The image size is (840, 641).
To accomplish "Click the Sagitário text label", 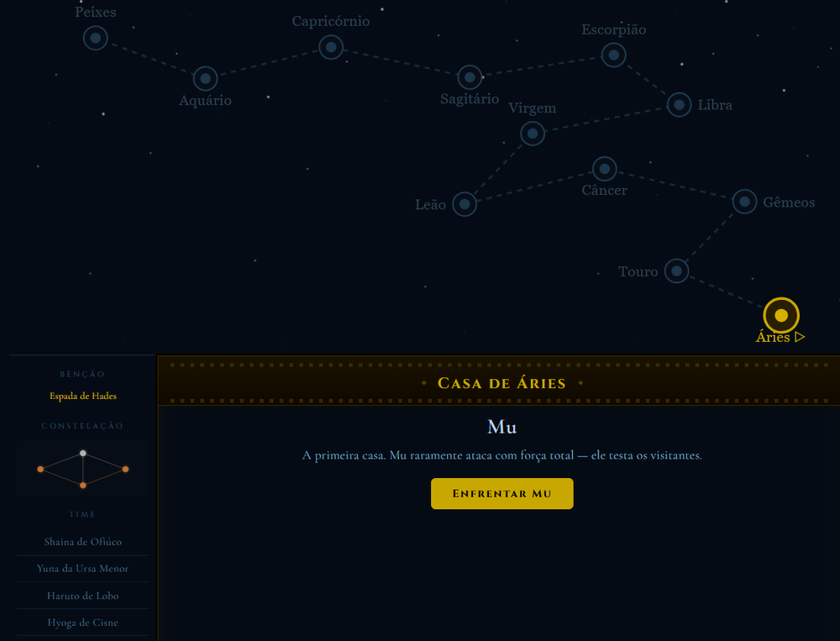I will point(470,99).
